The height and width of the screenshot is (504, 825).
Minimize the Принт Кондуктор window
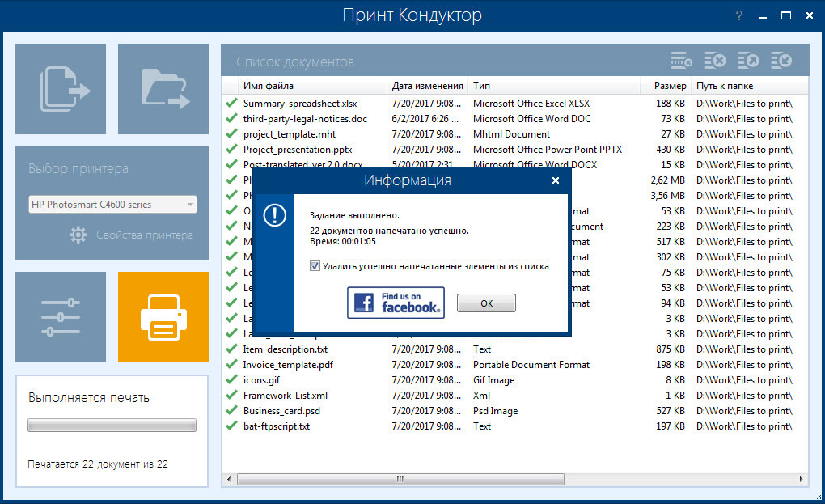pyautogui.click(x=763, y=16)
